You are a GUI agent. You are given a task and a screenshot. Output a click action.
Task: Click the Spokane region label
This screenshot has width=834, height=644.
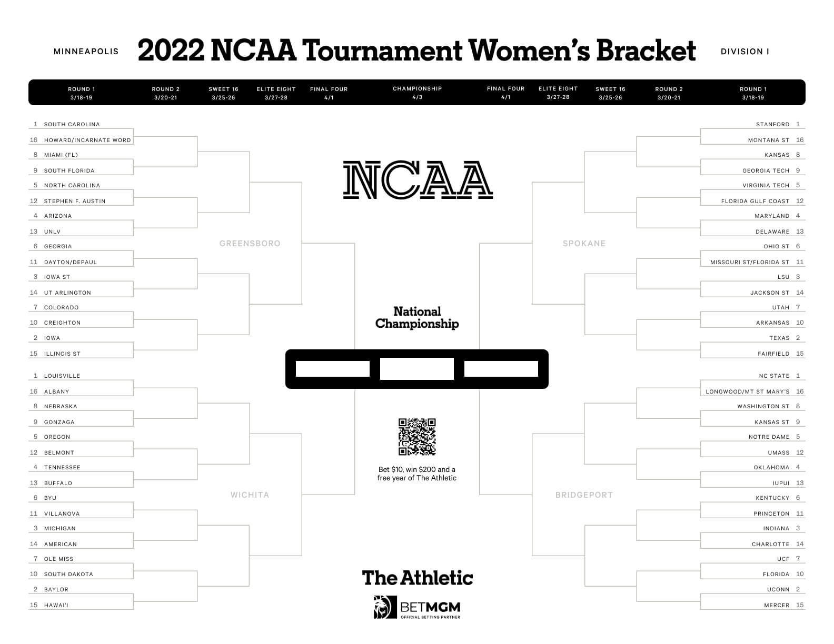[x=584, y=243]
